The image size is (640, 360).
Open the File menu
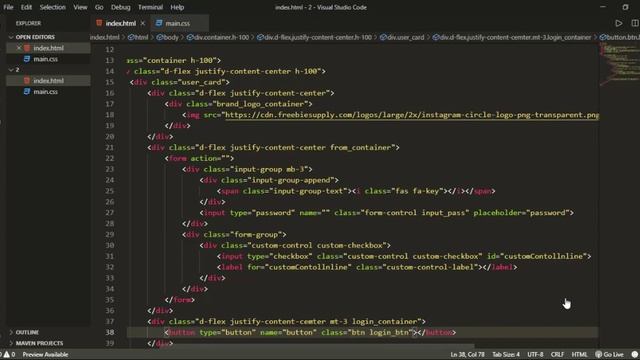point(8,7)
